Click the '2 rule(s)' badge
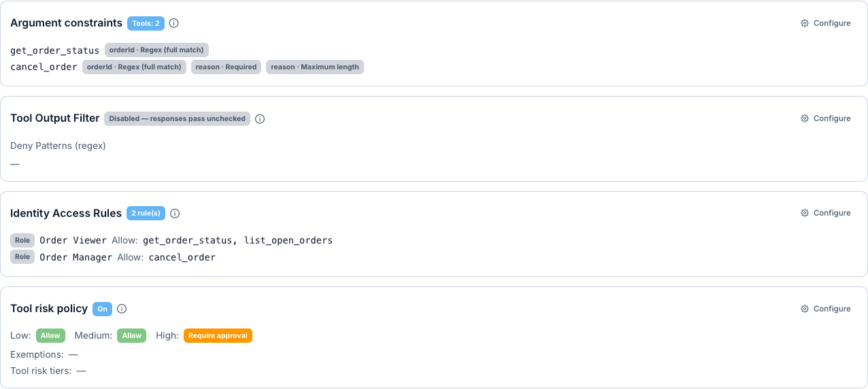Image resolution: width=868 pixels, height=389 pixels. tap(146, 214)
